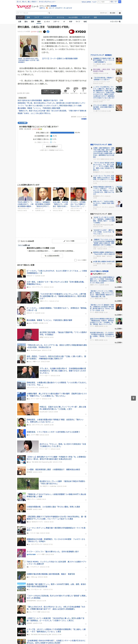Open 元横綱・白鵬が相撲協会を退職 article
Screen dimensions: 138x644
(x=104, y=153)
